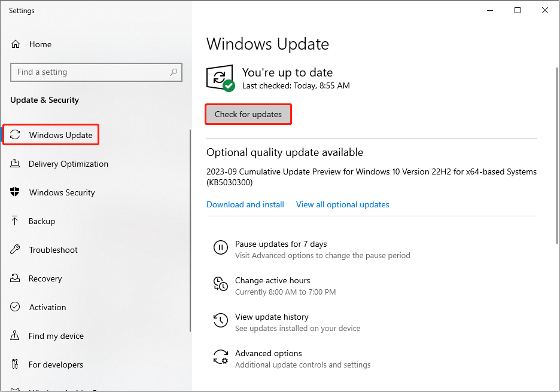Click the Windows Security shield icon
The height and width of the screenshot is (392, 560).
pyautogui.click(x=14, y=192)
